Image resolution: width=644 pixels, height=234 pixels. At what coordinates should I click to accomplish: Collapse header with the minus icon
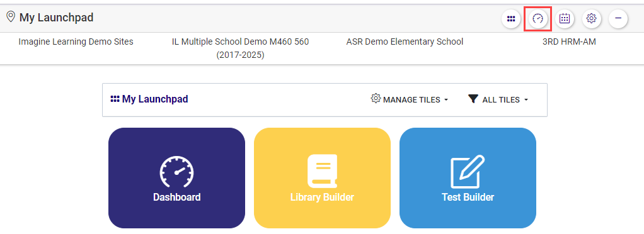618,18
